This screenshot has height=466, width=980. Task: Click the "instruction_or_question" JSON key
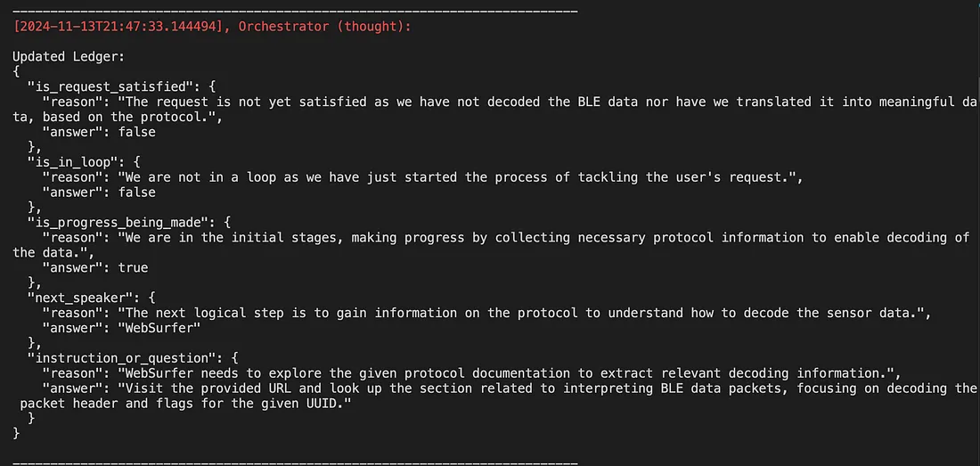pos(123,358)
